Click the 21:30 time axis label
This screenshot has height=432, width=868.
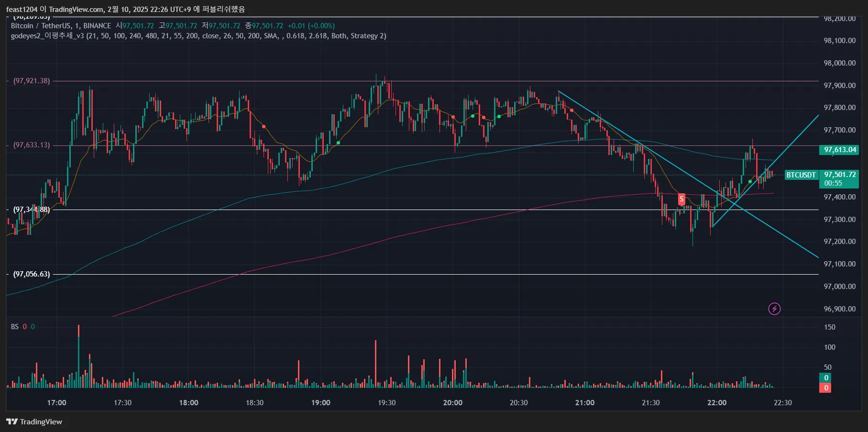650,403
